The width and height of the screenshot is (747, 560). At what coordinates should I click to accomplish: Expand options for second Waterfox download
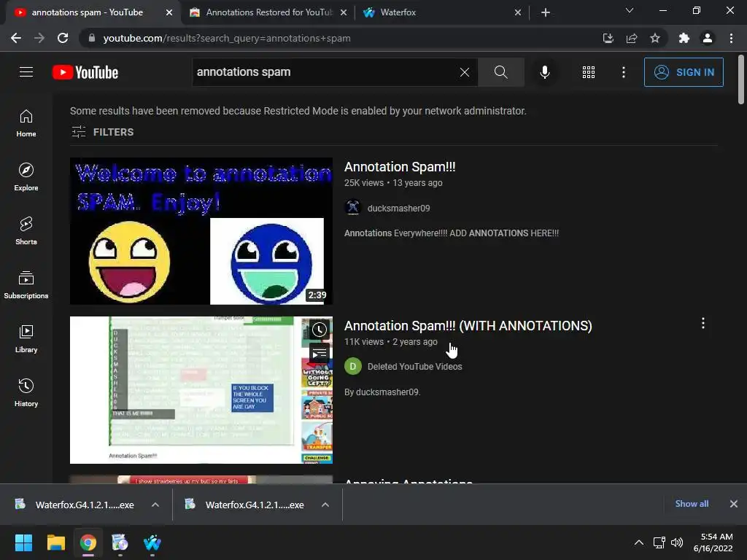point(325,505)
